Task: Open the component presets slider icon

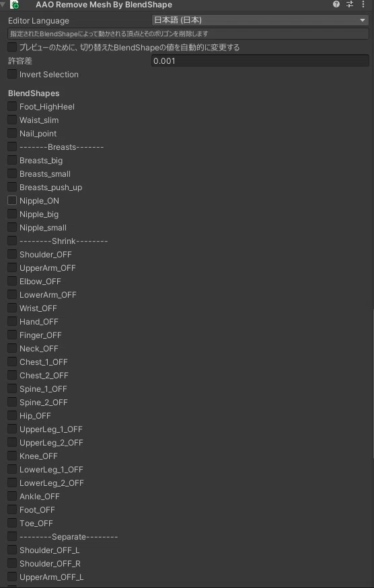Action: tap(350, 5)
